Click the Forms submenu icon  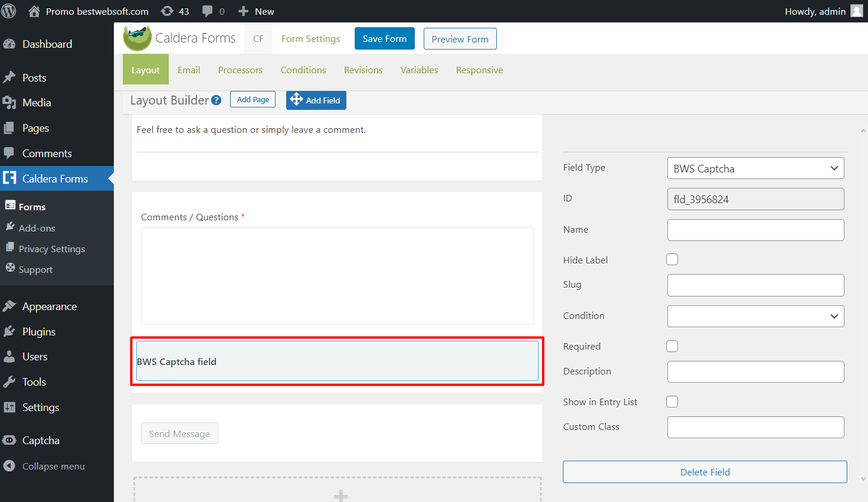click(10, 206)
